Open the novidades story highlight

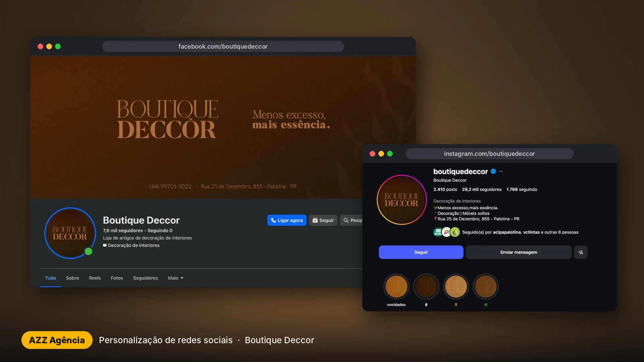click(x=396, y=287)
